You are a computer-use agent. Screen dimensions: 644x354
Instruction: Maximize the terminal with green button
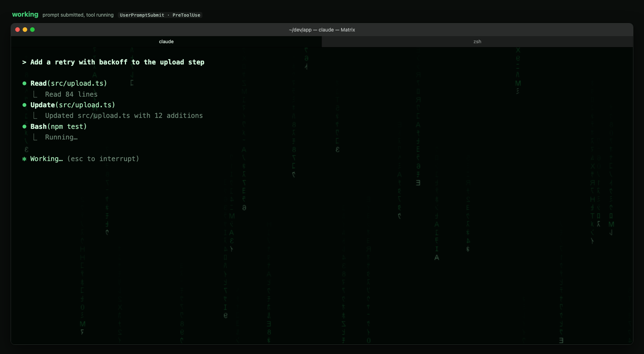32,30
